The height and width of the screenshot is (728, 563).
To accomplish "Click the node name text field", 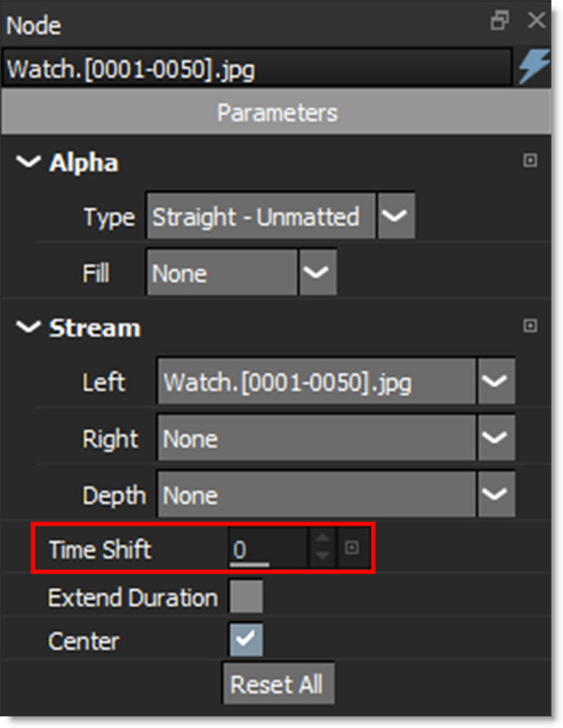I will [257, 69].
